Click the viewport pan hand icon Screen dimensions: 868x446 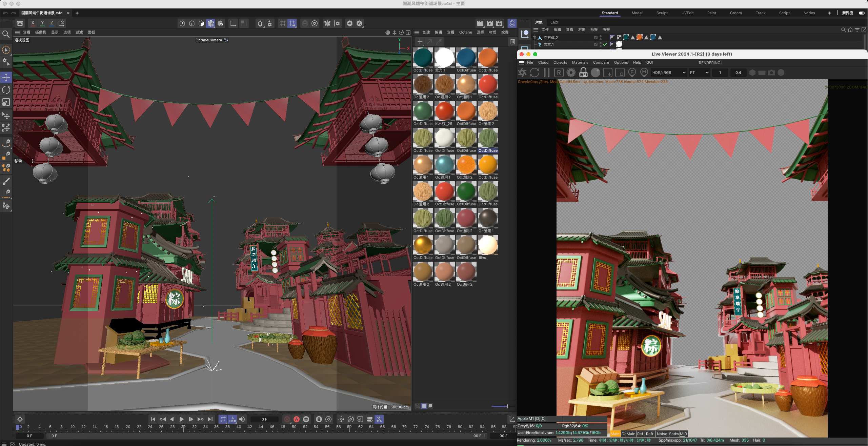[388, 33]
